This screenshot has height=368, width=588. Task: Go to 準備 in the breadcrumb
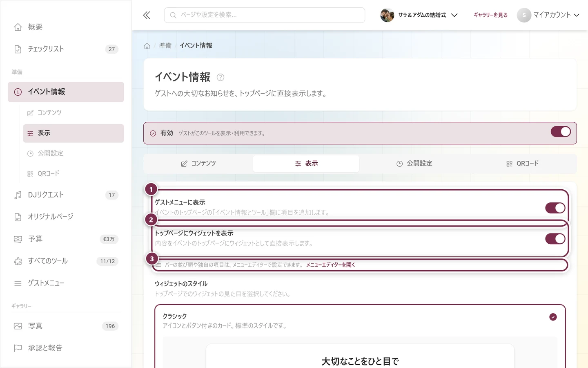165,46
